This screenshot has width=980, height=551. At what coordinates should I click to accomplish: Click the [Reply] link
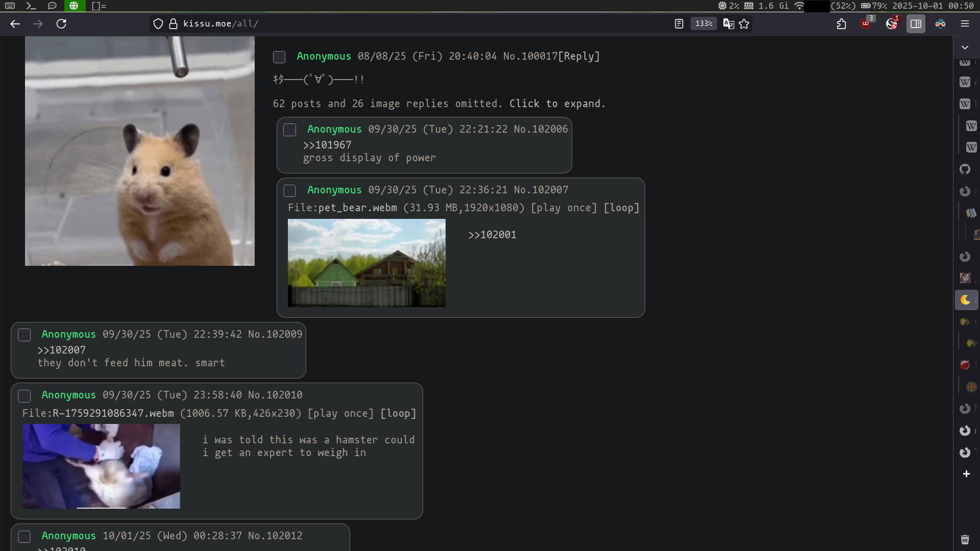(x=579, y=56)
